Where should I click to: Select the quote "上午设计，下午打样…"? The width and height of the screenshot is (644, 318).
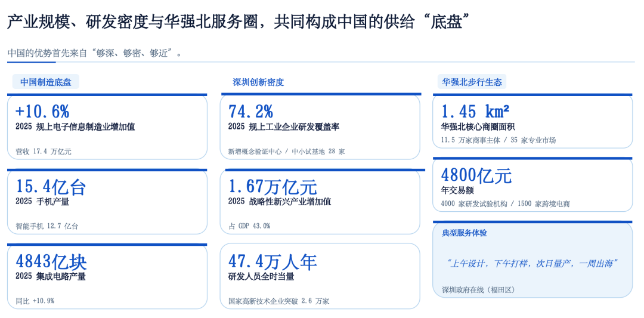click(x=532, y=263)
